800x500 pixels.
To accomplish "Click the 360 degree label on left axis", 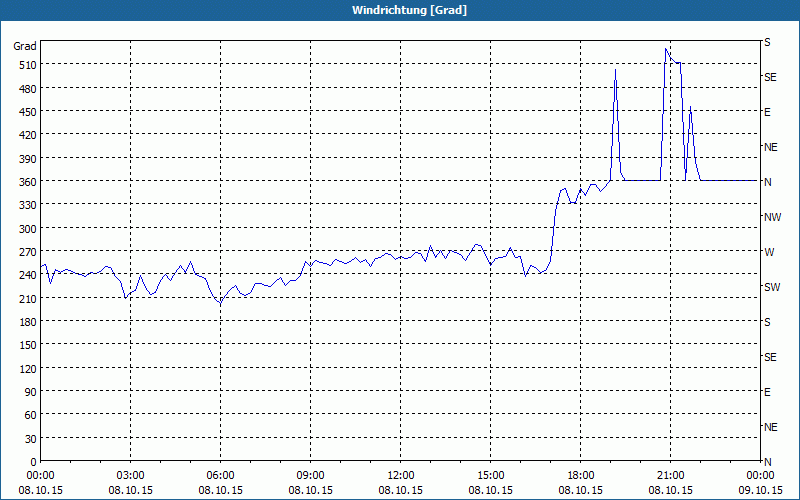I will point(28,182).
